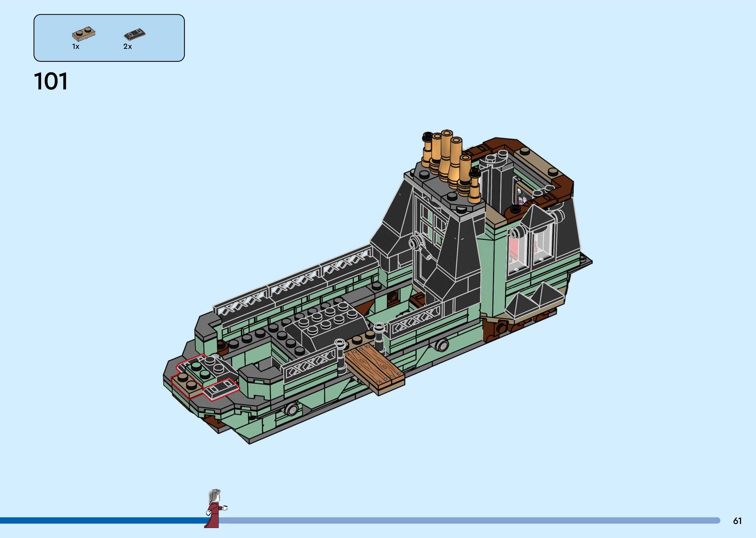Click the tan 1x2 plate in parts box

[84, 33]
